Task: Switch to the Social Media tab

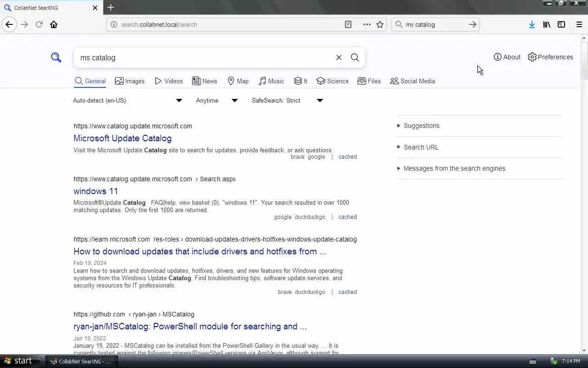Action: point(412,81)
